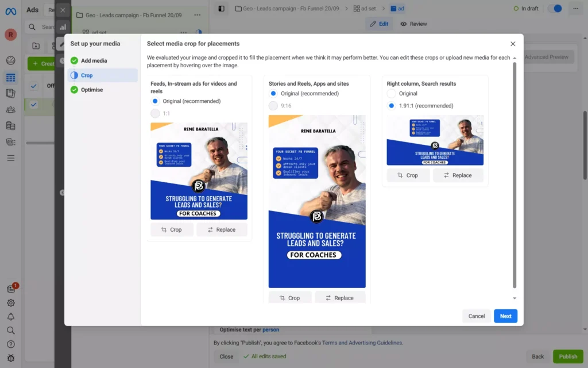The image size is (588, 368).
Task: Select 1:1 ratio for Feeds placement
Action: [155, 114]
